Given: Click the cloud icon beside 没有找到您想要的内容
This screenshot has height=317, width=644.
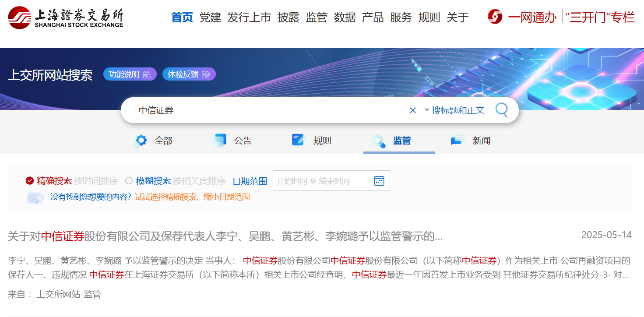Looking at the screenshot, I should [x=35, y=197].
